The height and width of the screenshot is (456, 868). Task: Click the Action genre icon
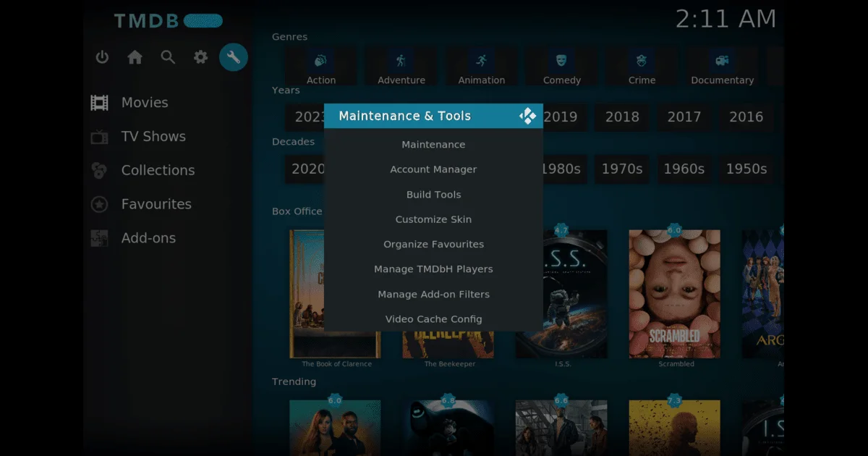320,62
